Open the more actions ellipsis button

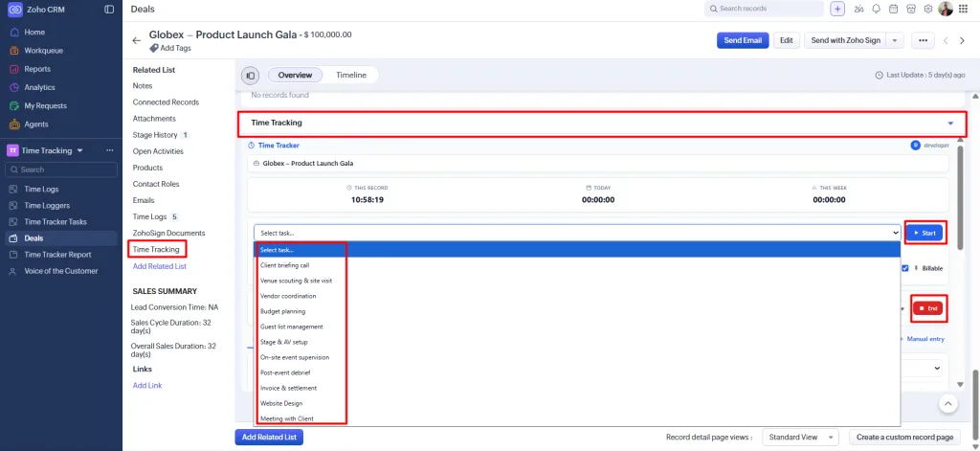923,40
